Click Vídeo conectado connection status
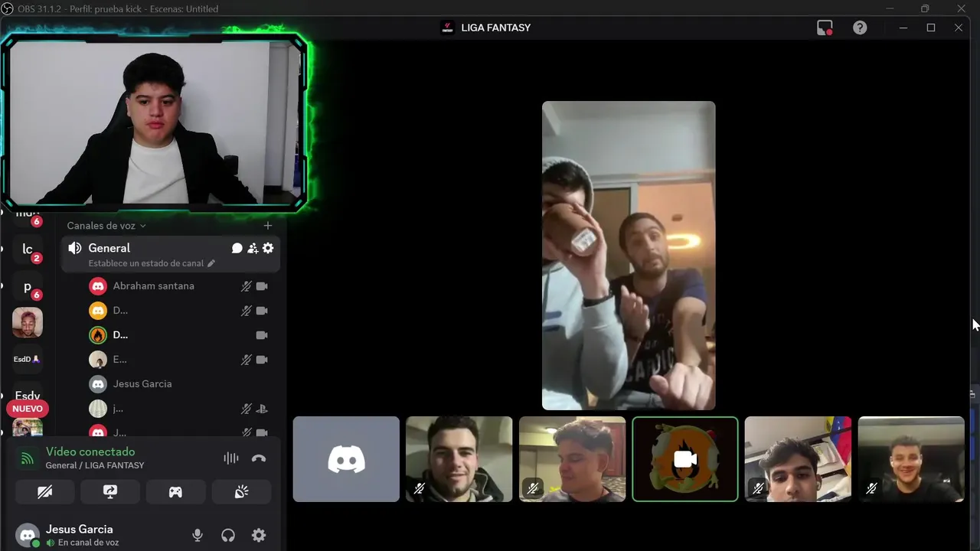The height and width of the screenshot is (551, 980). (x=90, y=452)
